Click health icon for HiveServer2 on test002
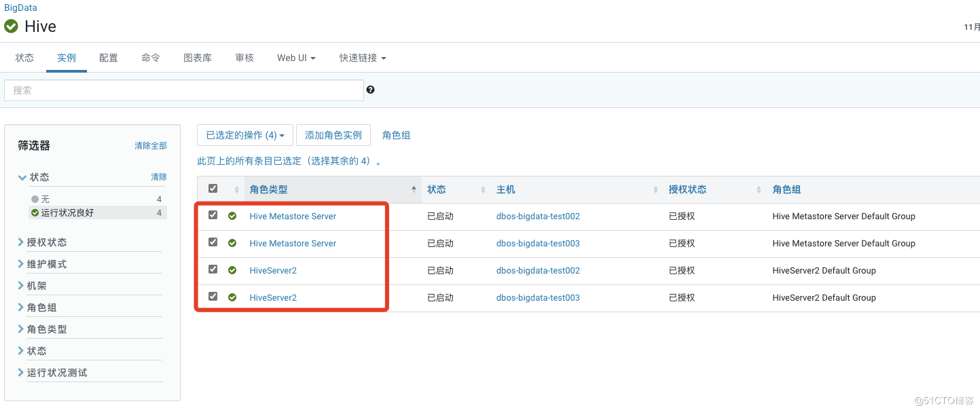Screen dimensions: 980x412 click(232, 270)
